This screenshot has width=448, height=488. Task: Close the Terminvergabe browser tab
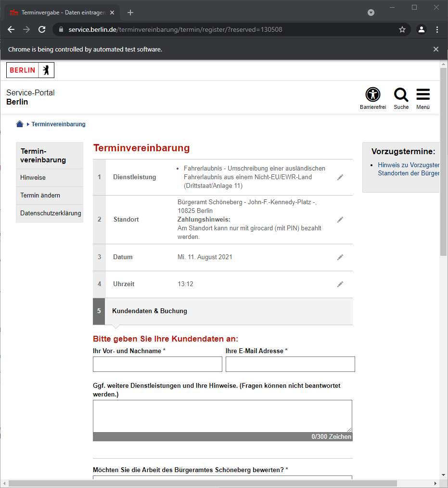coord(112,13)
